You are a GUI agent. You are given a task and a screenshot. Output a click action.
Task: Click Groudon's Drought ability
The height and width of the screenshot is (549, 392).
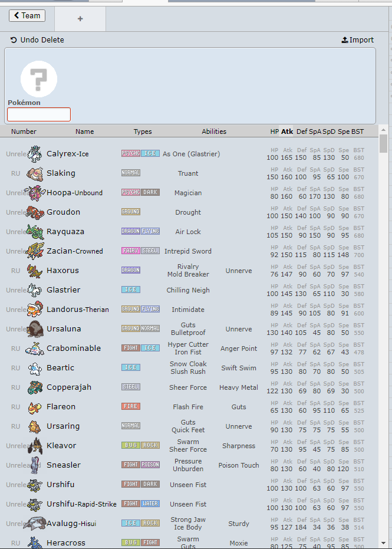point(188,212)
